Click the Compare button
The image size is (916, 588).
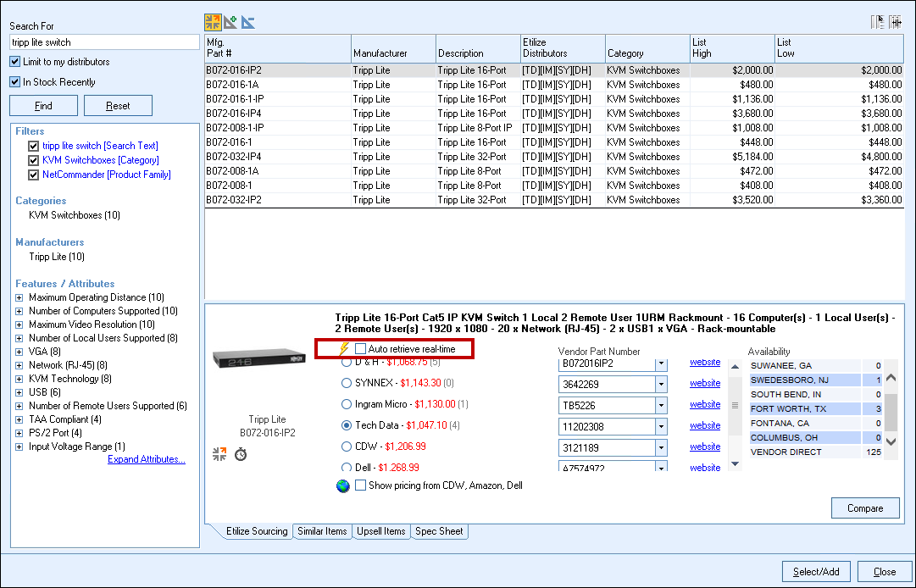point(865,508)
